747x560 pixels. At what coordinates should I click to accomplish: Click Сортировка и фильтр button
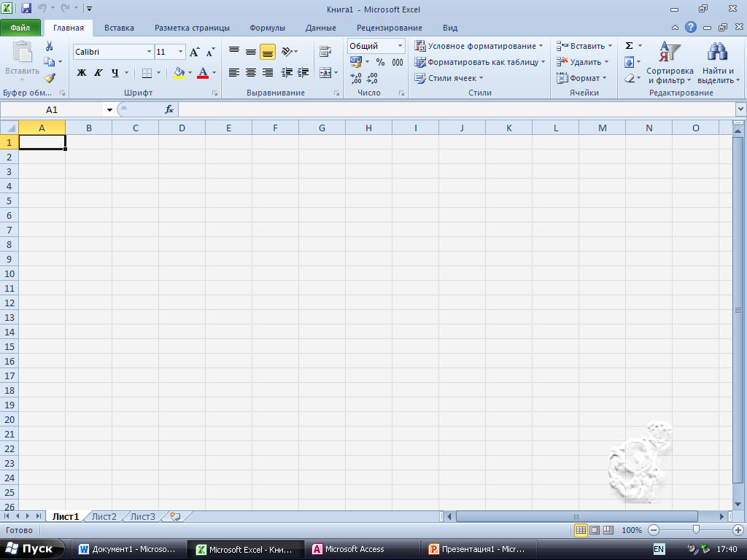pyautogui.click(x=670, y=64)
